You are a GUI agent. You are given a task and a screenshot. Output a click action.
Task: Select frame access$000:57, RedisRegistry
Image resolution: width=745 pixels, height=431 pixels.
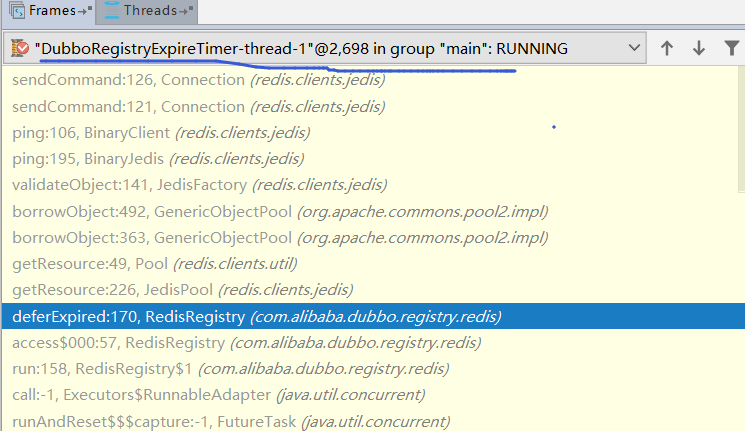coord(373,343)
